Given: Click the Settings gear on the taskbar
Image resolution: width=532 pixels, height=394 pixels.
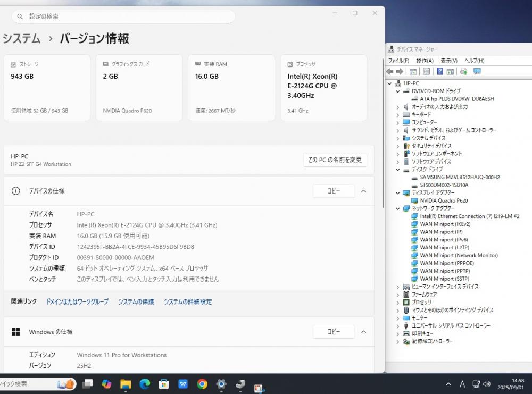Looking at the screenshot, I should pos(221,384).
